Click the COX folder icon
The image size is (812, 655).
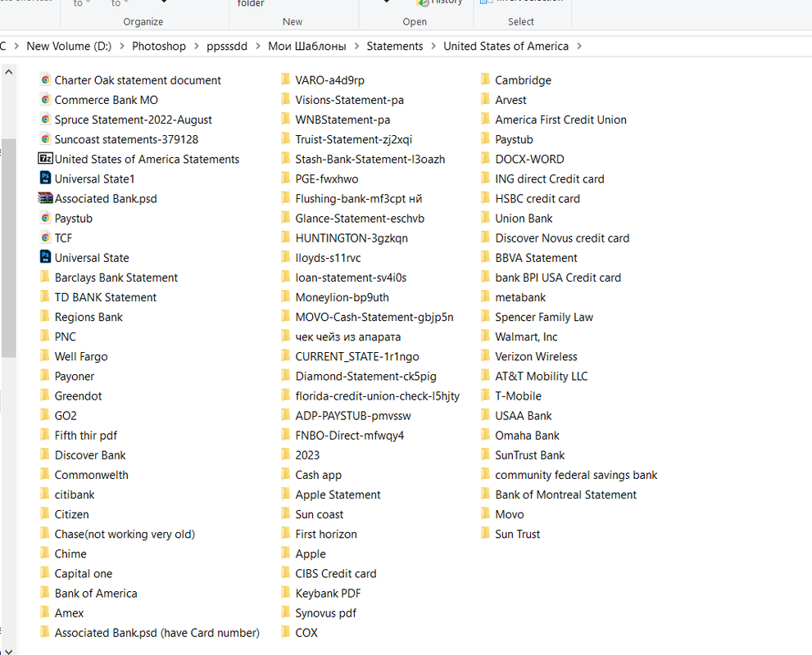coord(285,632)
